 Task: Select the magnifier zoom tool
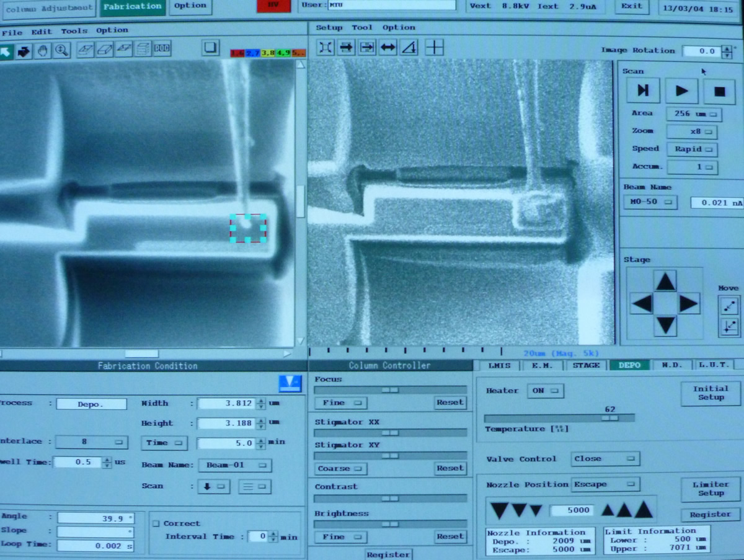click(x=61, y=50)
